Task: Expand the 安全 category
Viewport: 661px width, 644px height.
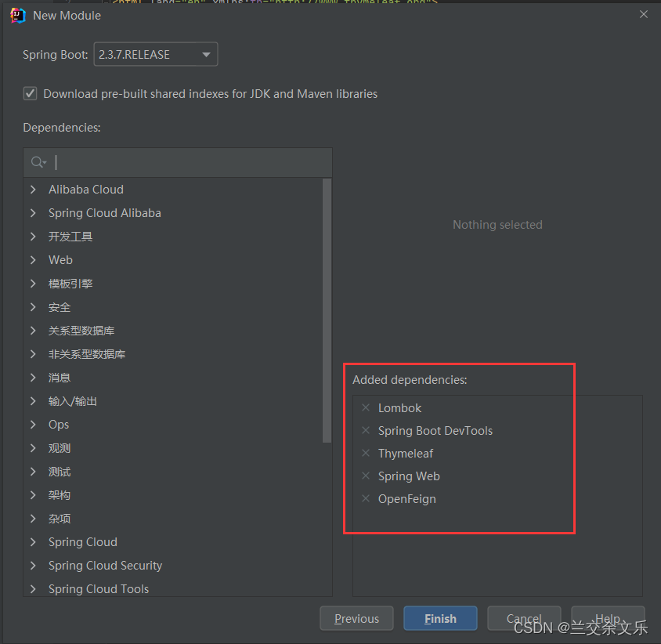Action: point(33,307)
